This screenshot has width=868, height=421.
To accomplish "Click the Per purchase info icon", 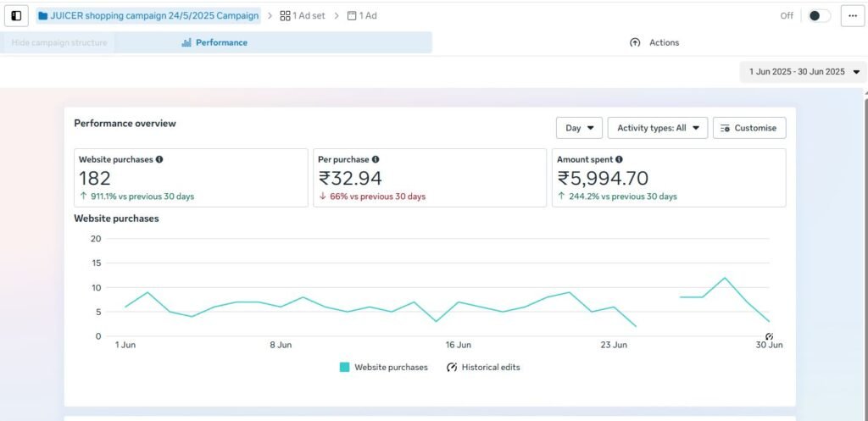I will click(376, 159).
